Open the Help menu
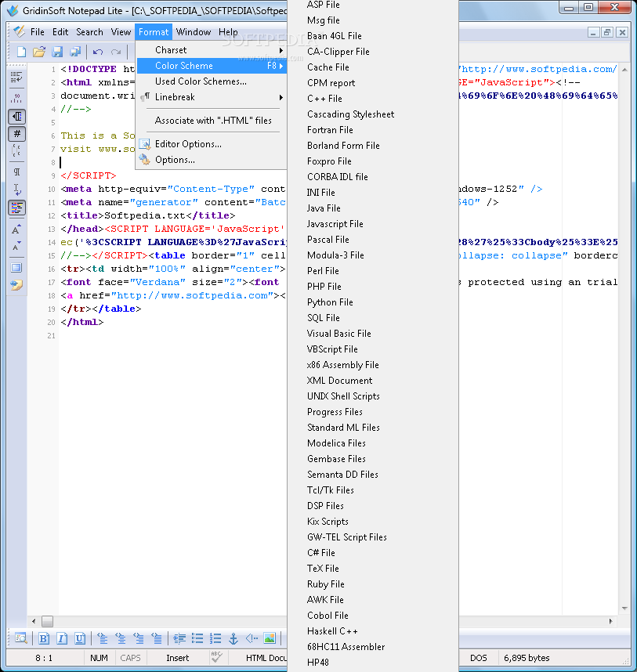Viewport: 637px width, 672px height. [228, 32]
